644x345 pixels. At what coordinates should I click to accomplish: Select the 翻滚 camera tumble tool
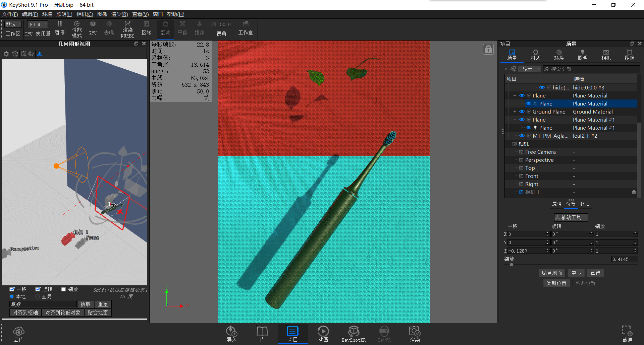click(x=165, y=28)
